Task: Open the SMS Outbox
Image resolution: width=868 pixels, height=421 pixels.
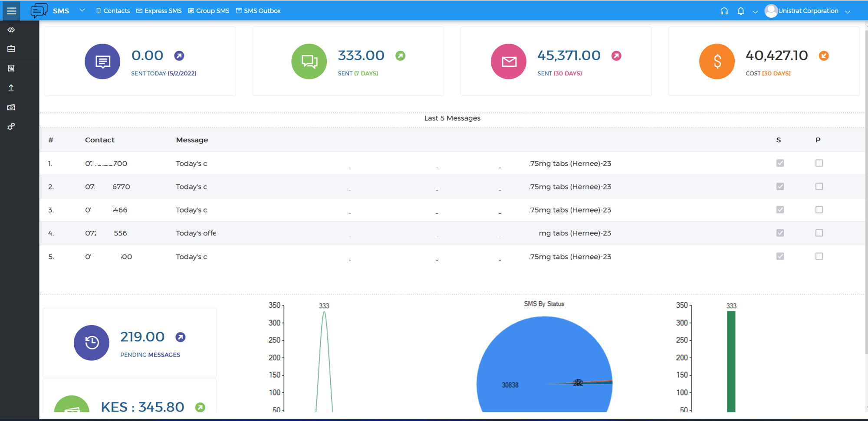Action: [x=258, y=11]
